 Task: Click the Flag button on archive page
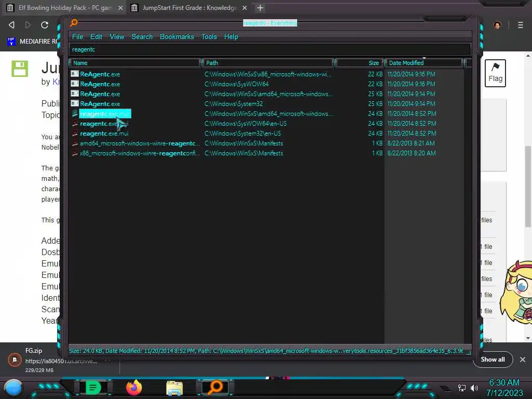tap(495, 73)
